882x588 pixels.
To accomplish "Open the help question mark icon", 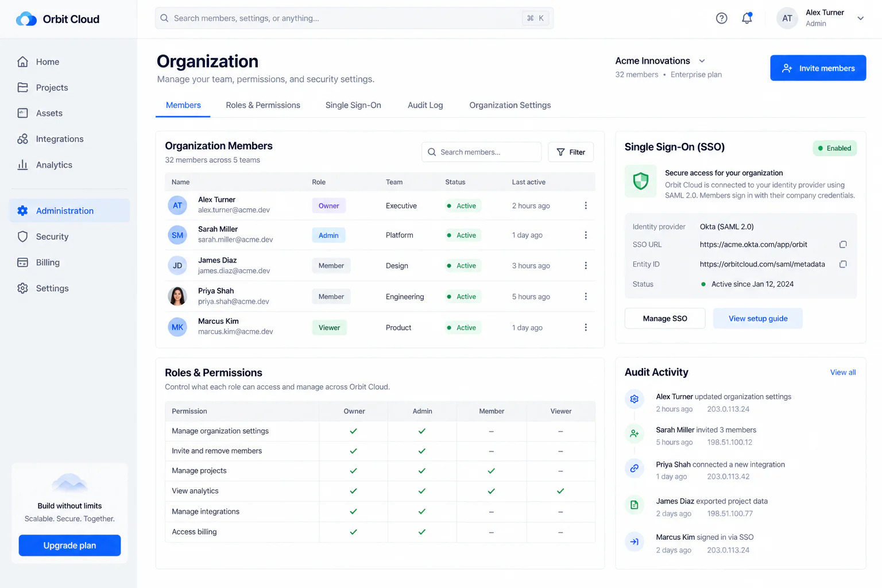I will (x=722, y=18).
